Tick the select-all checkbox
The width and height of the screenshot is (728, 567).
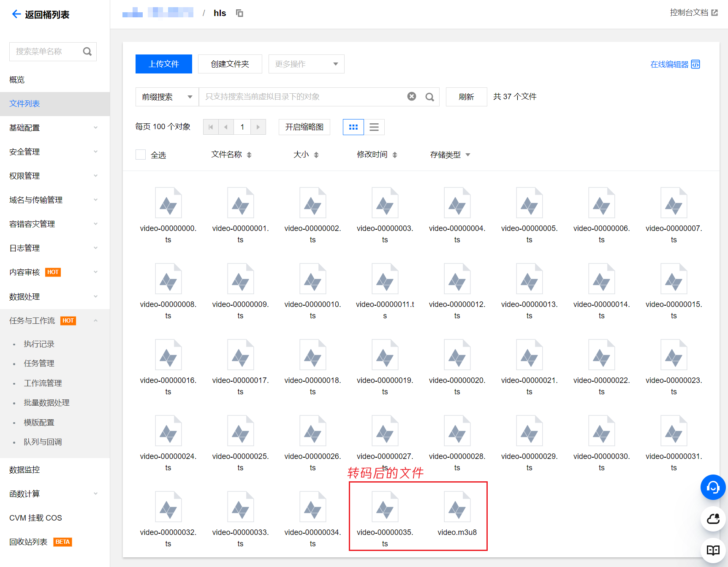point(141,155)
